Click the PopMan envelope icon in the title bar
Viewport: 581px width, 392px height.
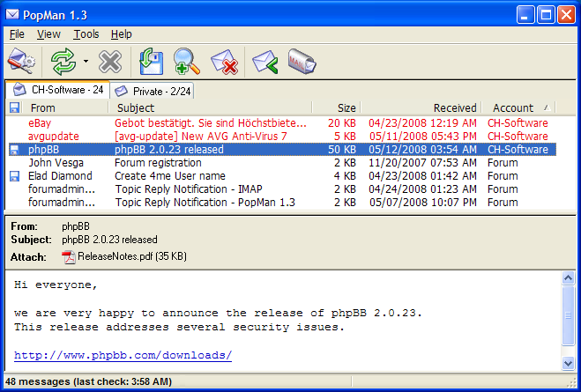tap(12, 14)
